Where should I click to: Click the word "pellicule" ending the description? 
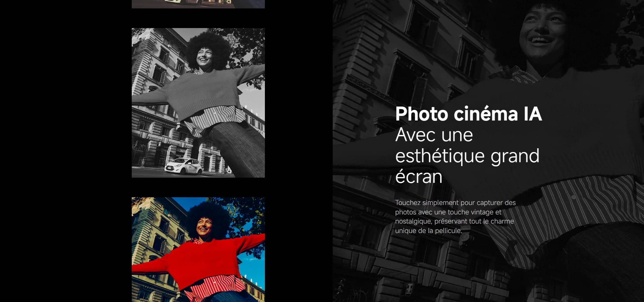click(448, 231)
